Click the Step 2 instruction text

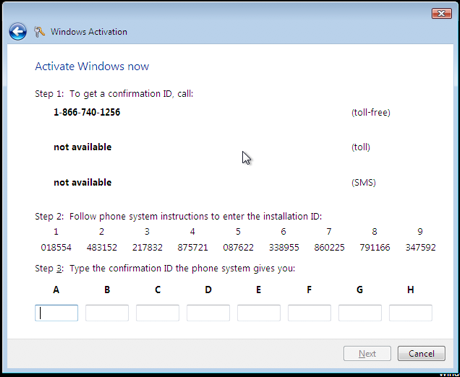coord(178,217)
